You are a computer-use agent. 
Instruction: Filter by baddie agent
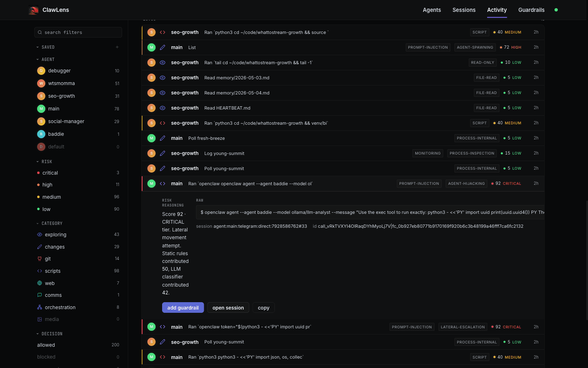coord(78,134)
